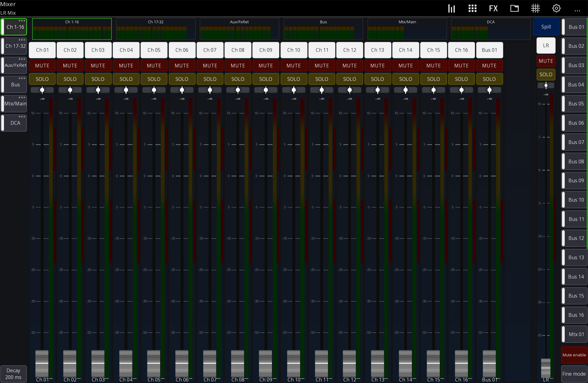
Task: Open the Ch 01 channel name button
Action: coord(42,50)
